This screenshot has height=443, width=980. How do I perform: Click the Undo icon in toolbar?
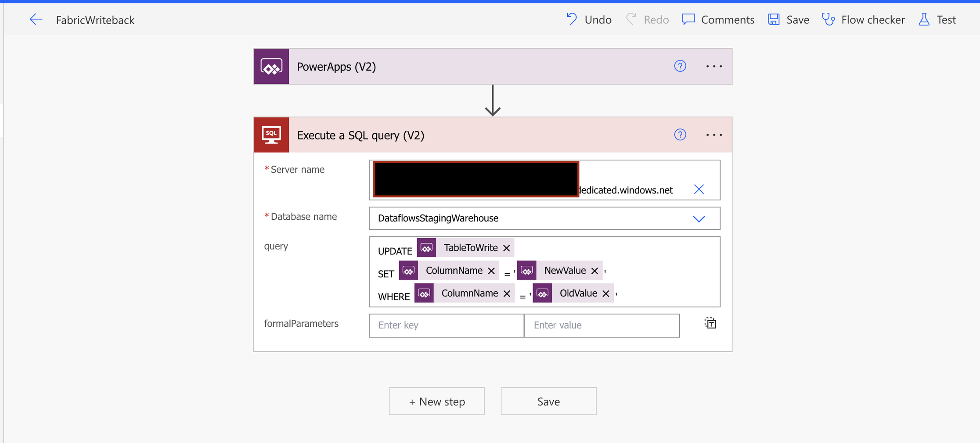point(572,19)
